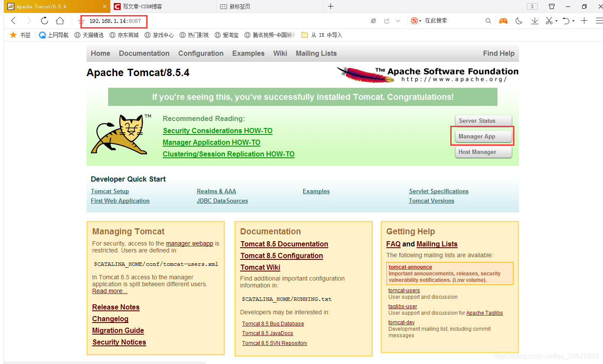The height and width of the screenshot is (364, 603).
Task: Open the 书签 bookmarks star
Action: [x=20, y=35]
